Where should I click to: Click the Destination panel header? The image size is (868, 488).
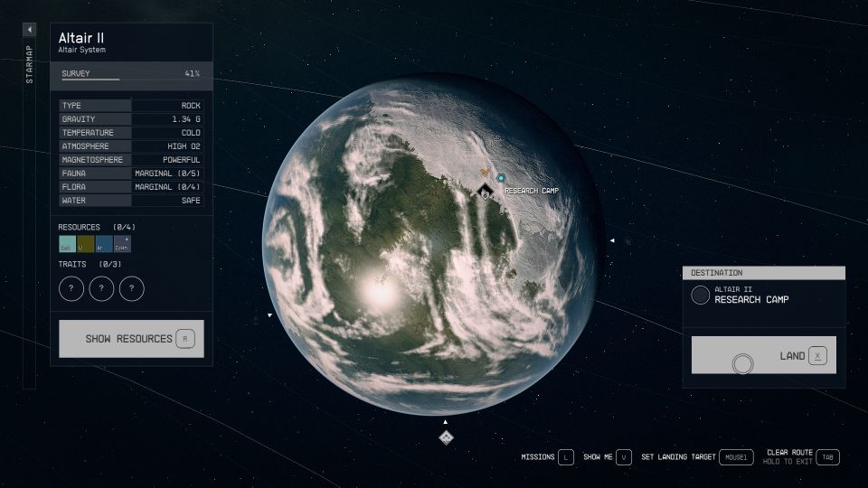pyautogui.click(x=764, y=273)
